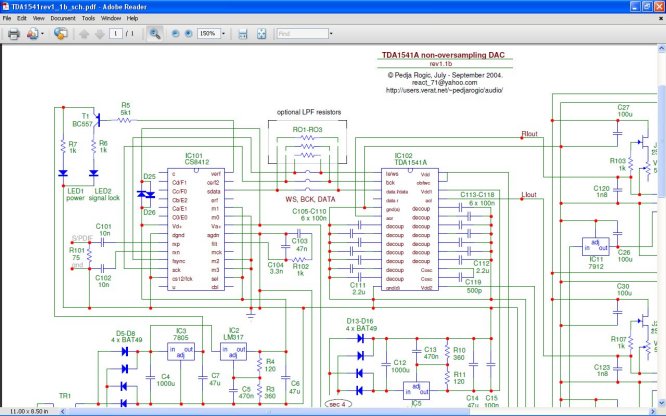Select the marquee zoom magnifier tool
The width and height of the screenshot is (666, 416).
[155, 34]
